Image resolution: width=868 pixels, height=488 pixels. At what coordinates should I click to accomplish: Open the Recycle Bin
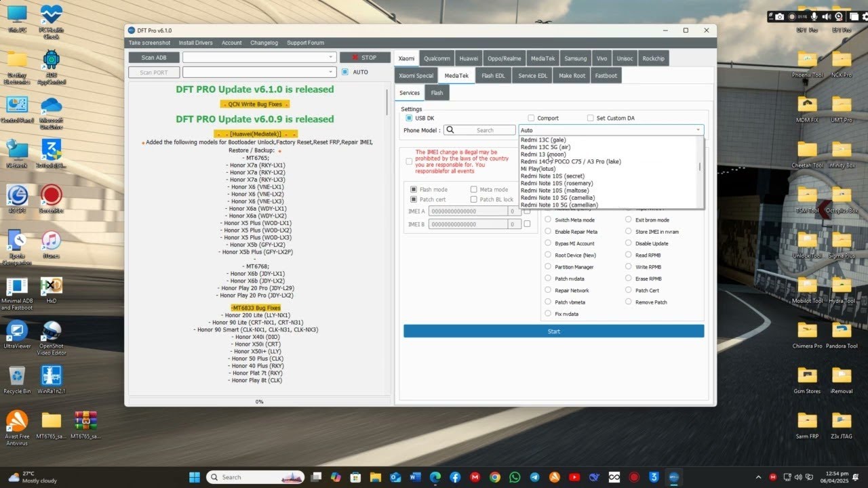pyautogui.click(x=17, y=380)
